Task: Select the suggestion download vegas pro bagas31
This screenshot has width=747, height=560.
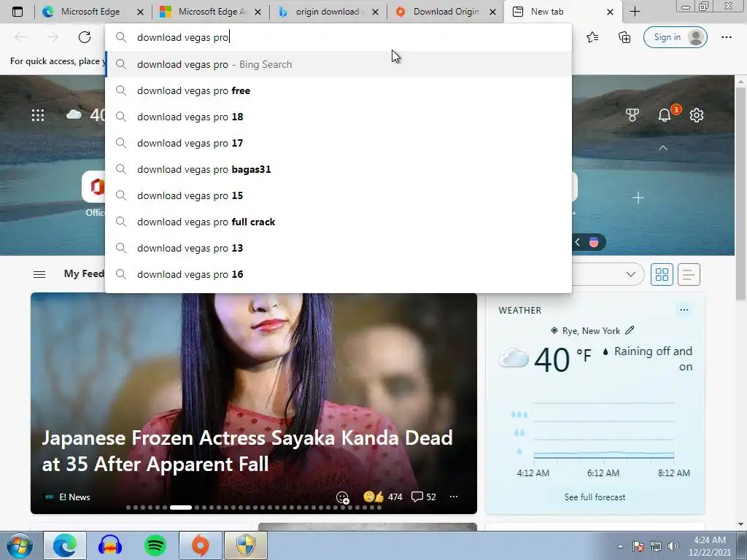Action: coord(338,169)
